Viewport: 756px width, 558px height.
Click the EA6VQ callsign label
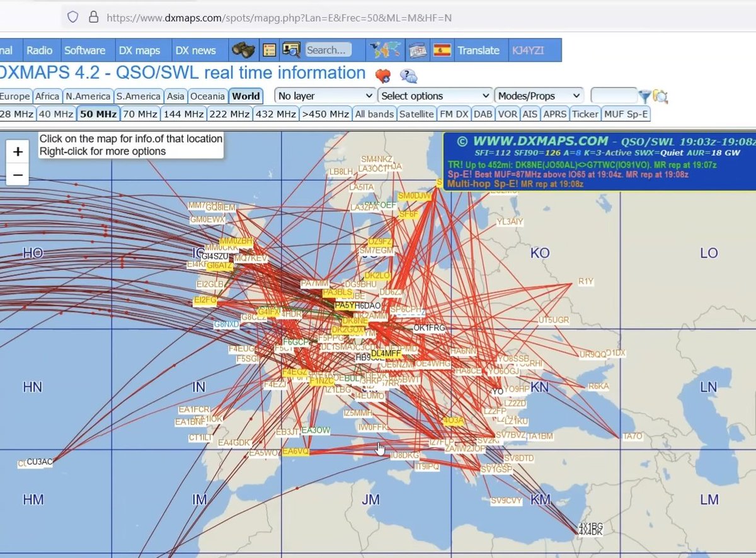[x=295, y=452]
